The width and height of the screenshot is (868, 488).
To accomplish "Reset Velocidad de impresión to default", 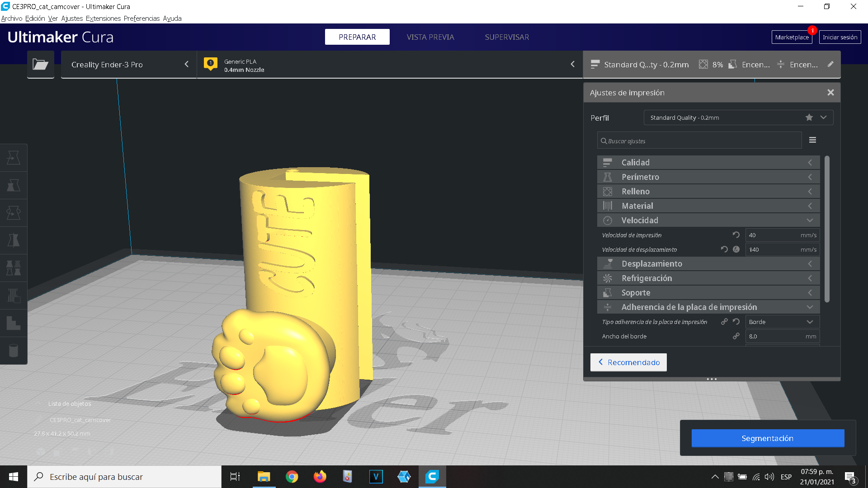I will (x=736, y=235).
